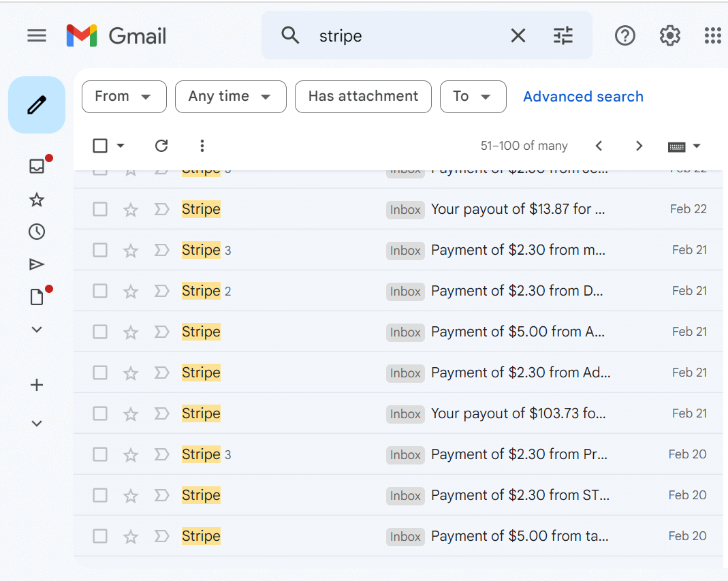728x581 pixels.
Task: Select checkbox for $2.30 from m... email
Action: (x=100, y=251)
